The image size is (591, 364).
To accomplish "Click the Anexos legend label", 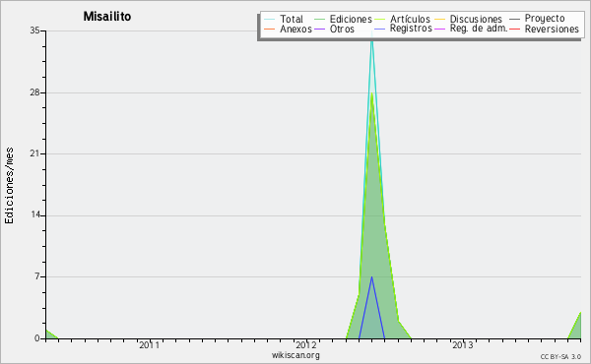I will [x=295, y=29].
